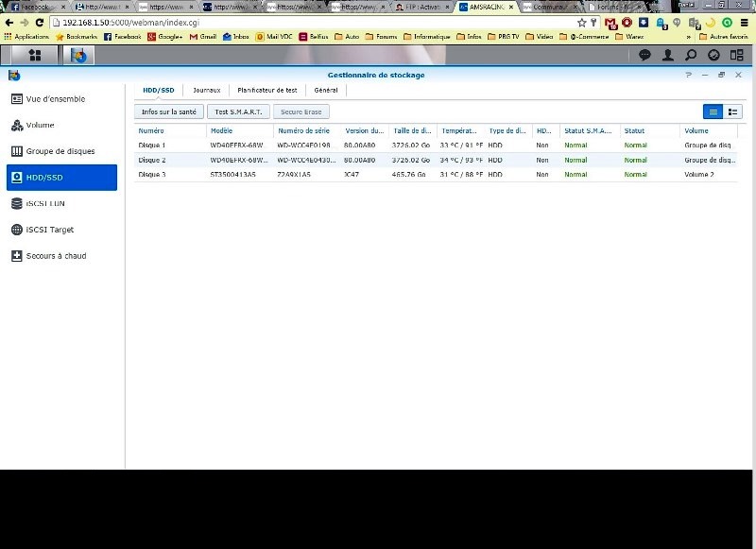
Task: Switch disk table to list view
Action: click(x=713, y=112)
